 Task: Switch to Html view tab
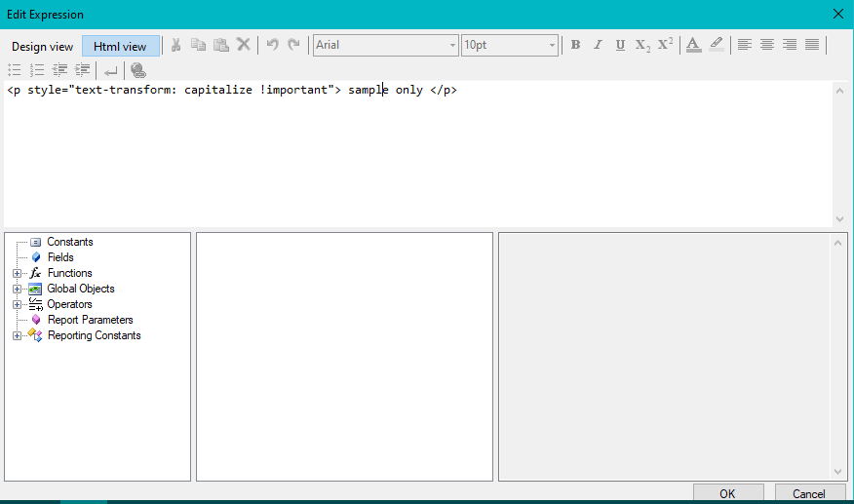click(120, 47)
